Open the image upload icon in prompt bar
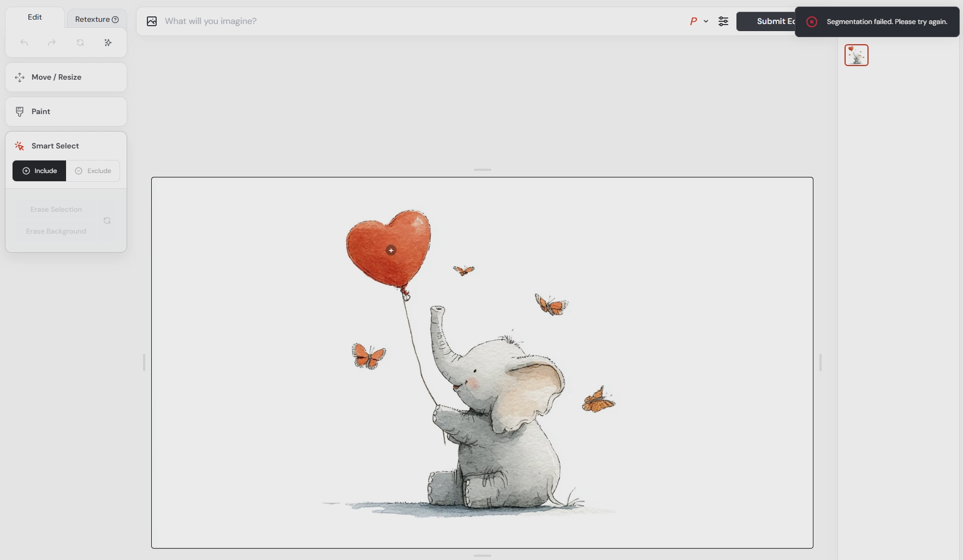 point(151,21)
